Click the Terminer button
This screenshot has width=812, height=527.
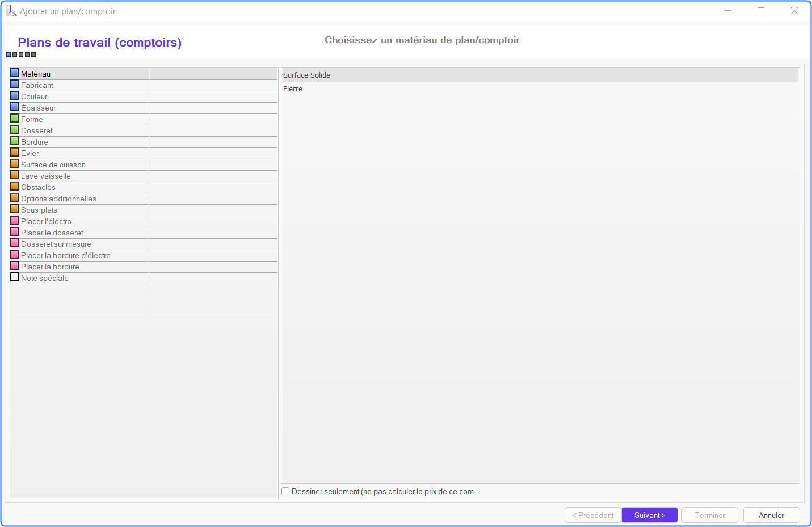click(710, 515)
